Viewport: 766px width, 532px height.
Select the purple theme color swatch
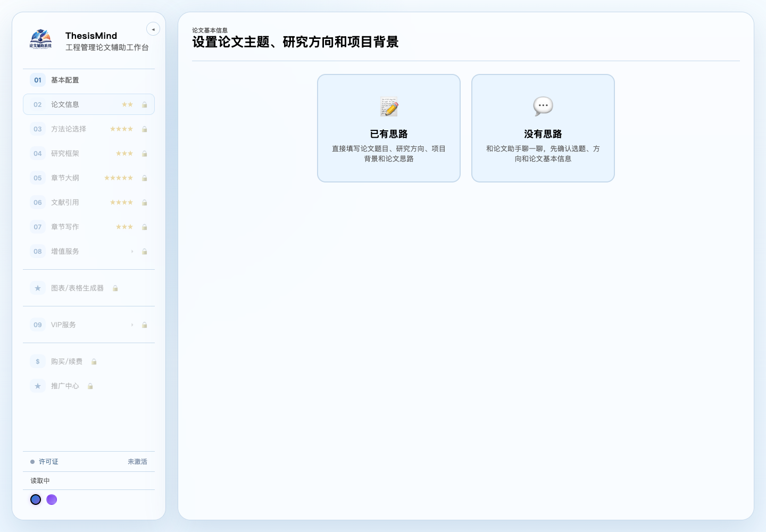(52, 500)
